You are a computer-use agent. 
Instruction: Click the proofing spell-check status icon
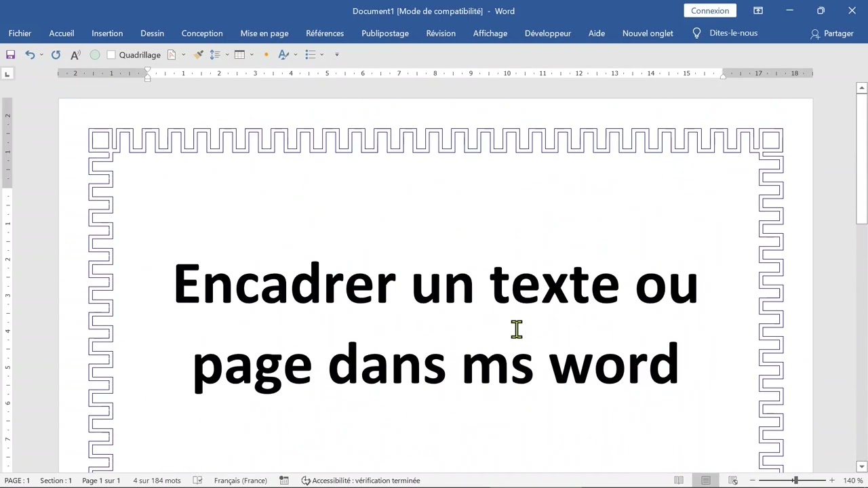coord(197,481)
